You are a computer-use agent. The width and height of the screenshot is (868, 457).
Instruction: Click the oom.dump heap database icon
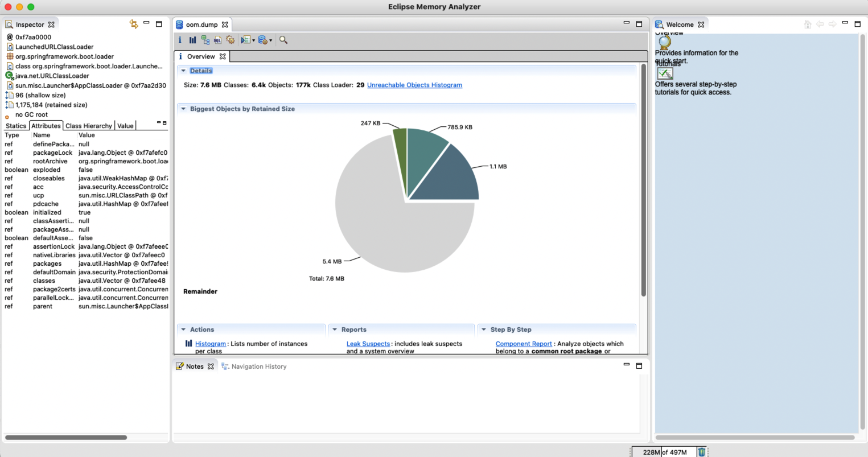click(x=179, y=24)
